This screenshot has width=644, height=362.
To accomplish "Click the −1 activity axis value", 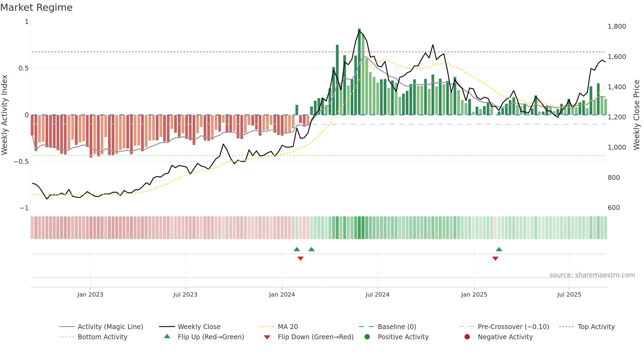I will click(24, 208).
